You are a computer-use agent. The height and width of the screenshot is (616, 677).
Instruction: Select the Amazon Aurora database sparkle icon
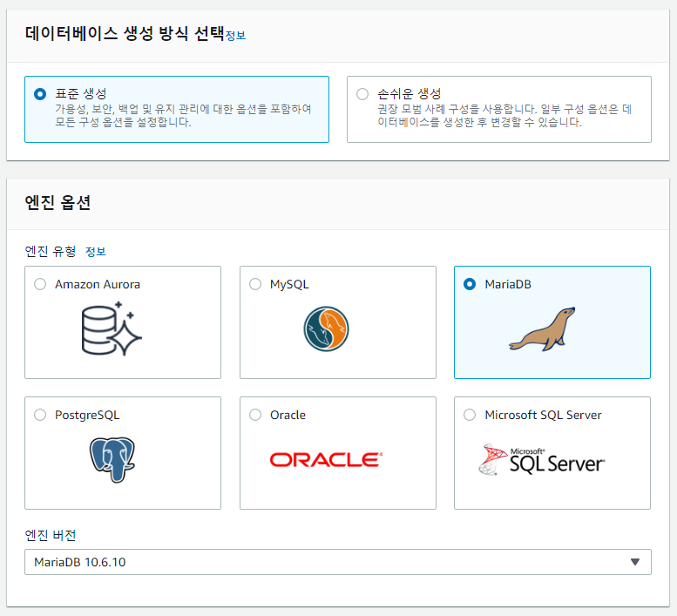[112, 329]
